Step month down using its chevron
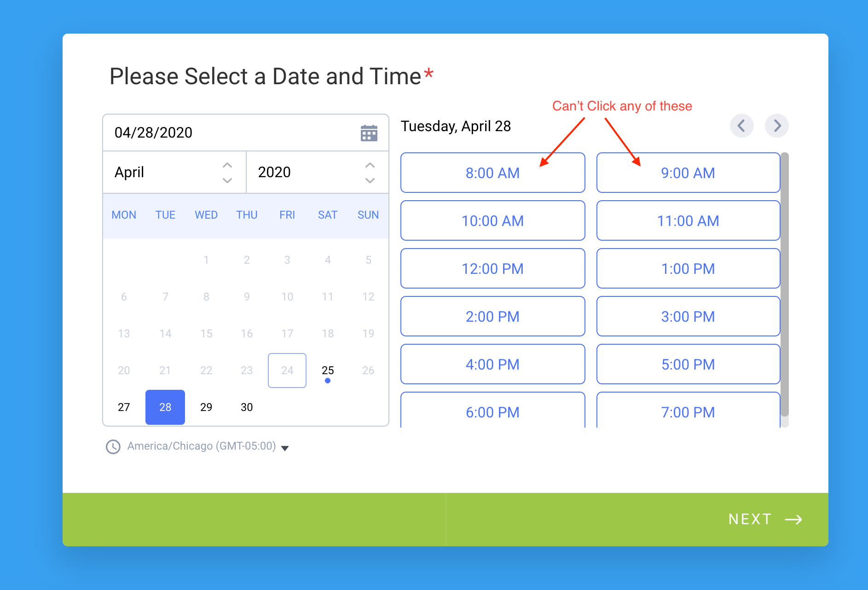The width and height of the screenshot is (868, 590). click(x=227, y=180)
